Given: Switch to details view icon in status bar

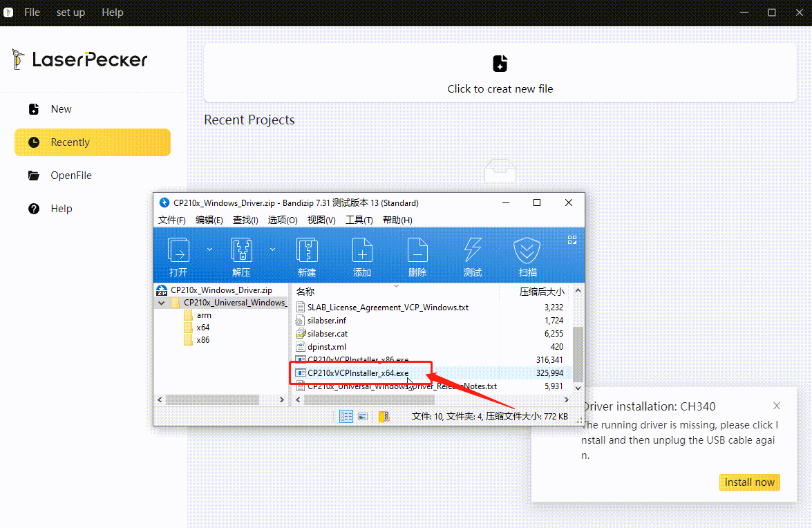Looking at the screenshot, I should click(346, 416).
